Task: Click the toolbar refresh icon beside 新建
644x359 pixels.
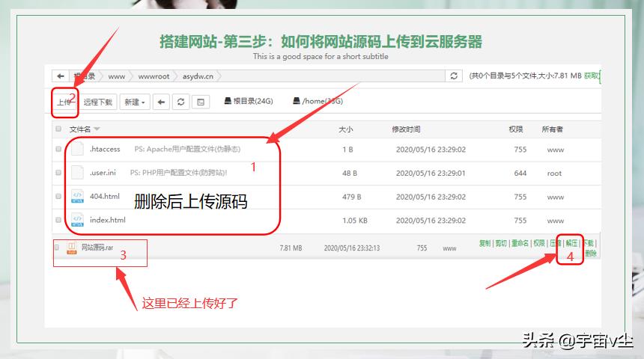Action: 180,102
